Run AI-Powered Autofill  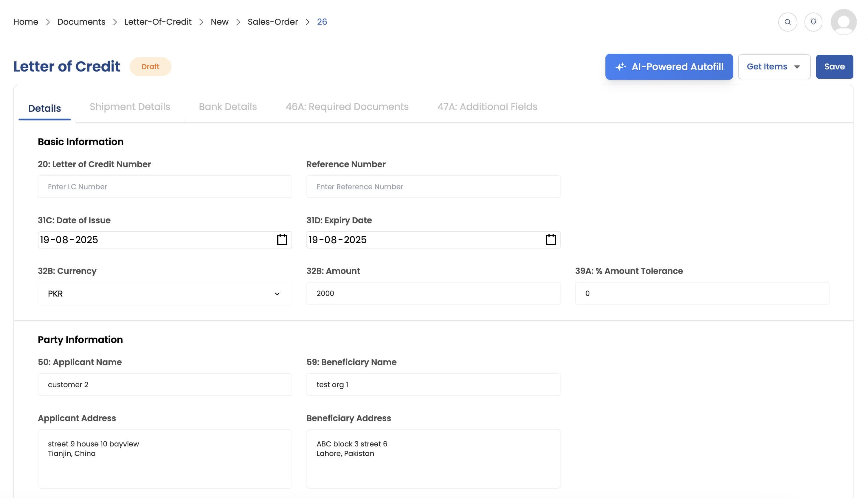pyautogui.click(x=669, y=66)
